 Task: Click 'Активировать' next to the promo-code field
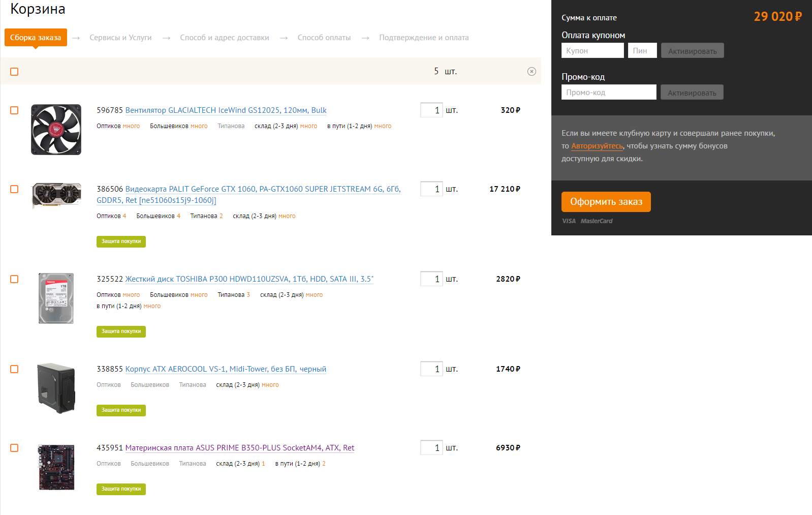(692, 92)
